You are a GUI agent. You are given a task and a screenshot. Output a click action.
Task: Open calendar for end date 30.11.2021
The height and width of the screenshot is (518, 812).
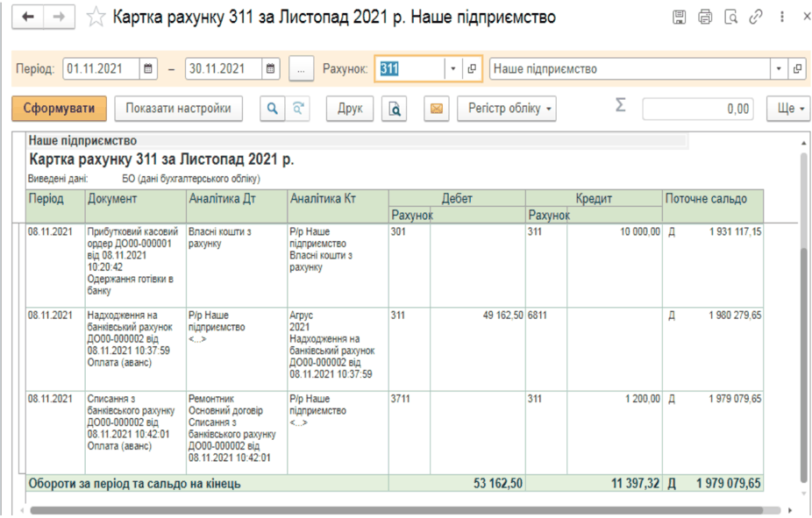coord(270,68)
